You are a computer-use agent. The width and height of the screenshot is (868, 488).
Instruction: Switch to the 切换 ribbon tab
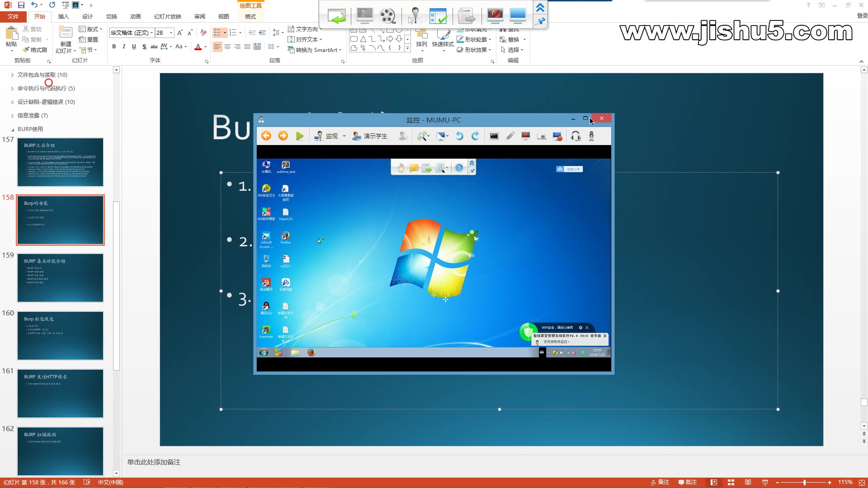111,16
